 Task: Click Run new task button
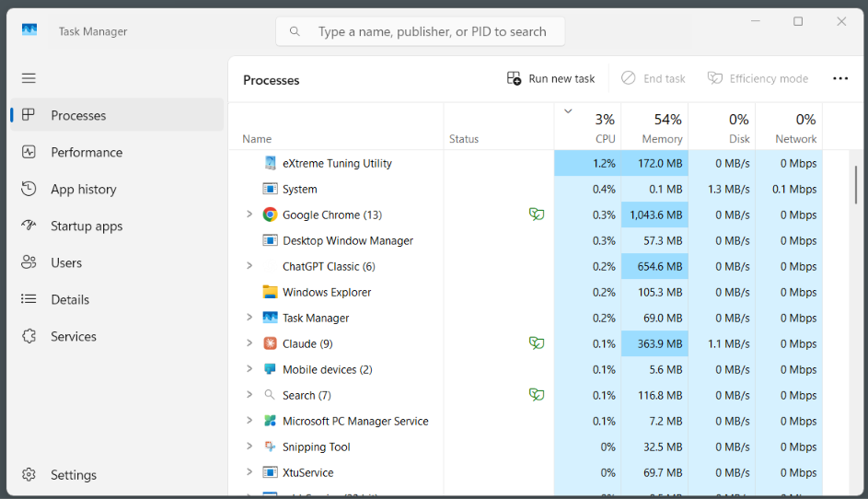[550, 78]
